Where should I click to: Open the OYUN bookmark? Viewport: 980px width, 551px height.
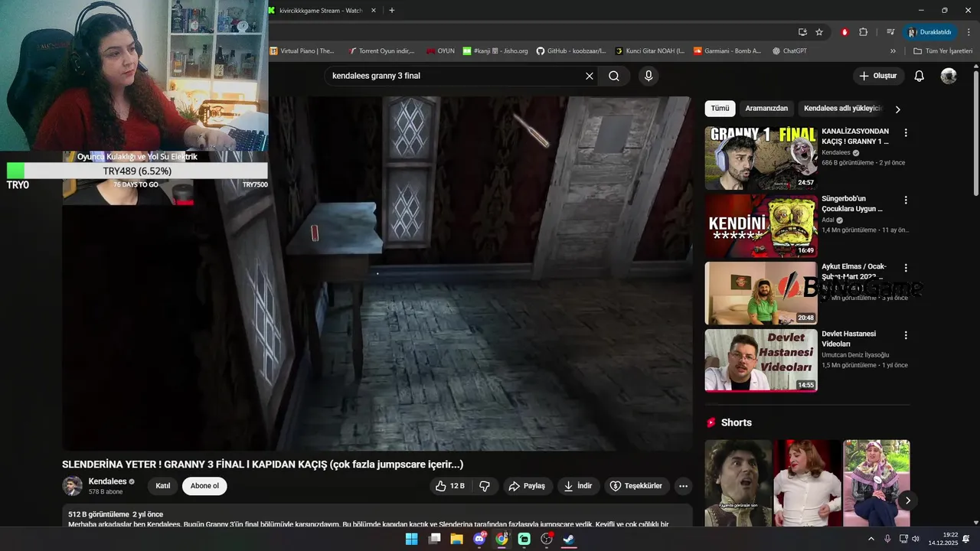coord(440,51)
